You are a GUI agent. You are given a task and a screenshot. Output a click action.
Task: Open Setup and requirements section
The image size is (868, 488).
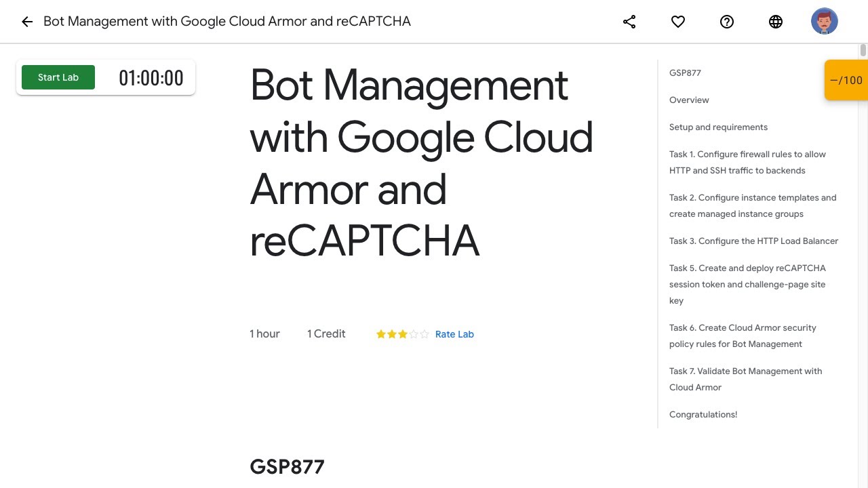[718, 127]
